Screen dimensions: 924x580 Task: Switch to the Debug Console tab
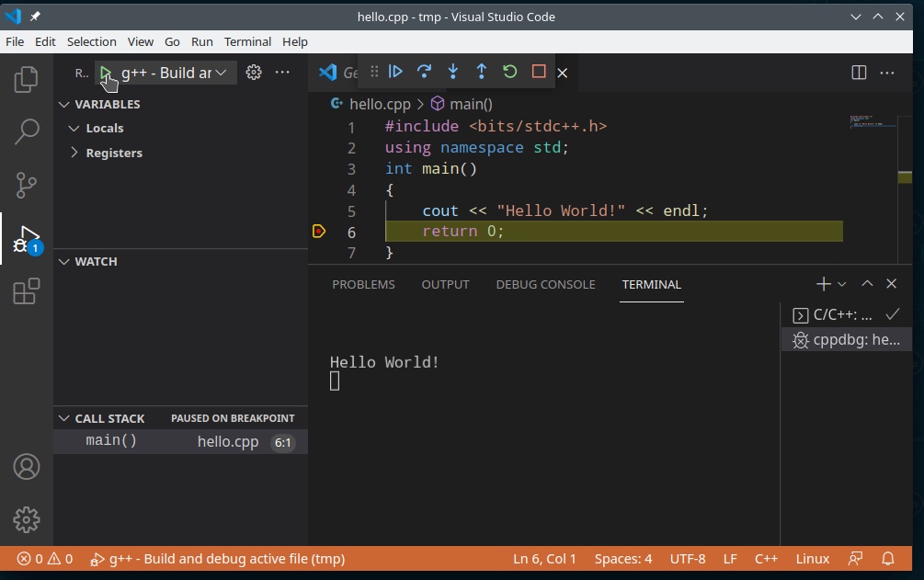545,285
